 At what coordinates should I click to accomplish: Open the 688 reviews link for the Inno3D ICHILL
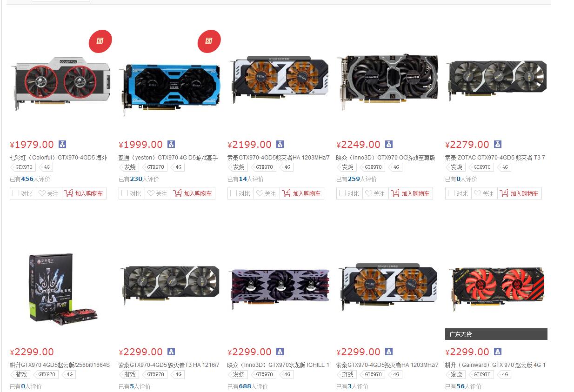245,386
